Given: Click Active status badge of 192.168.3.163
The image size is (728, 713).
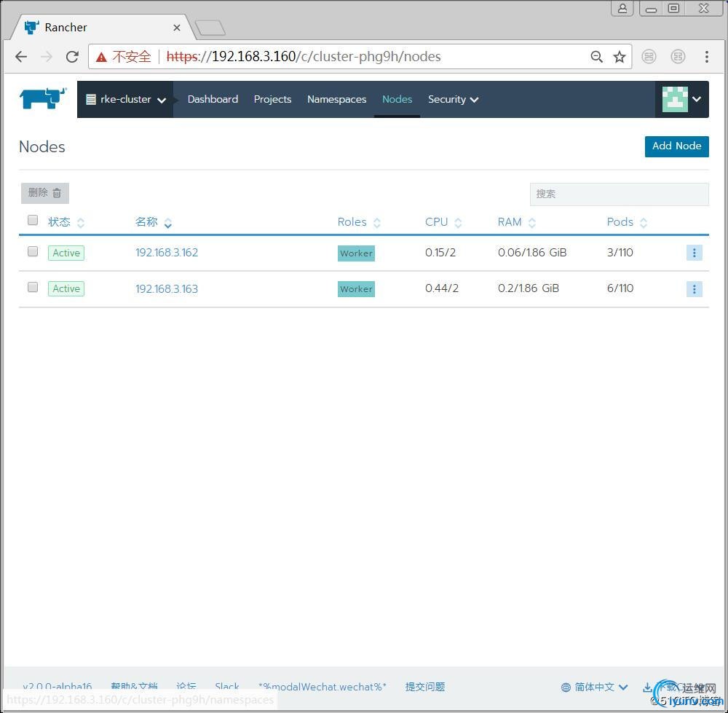Looking at the screenshot, I should 66,288.
